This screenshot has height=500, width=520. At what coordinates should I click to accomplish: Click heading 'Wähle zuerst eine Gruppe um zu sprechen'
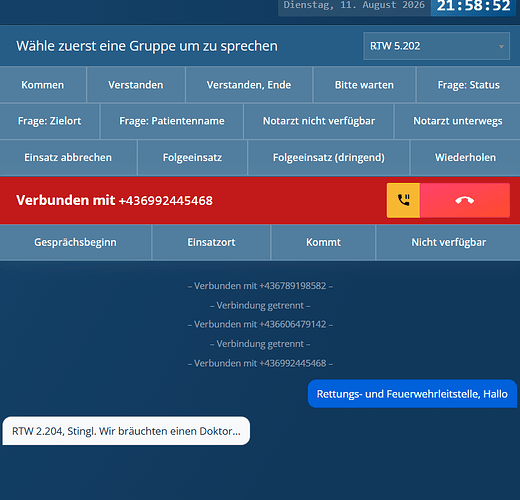point(147,46)
